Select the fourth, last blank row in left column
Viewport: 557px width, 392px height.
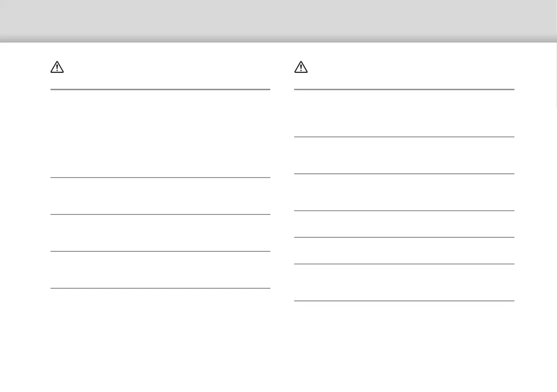(x=160, y=270)
